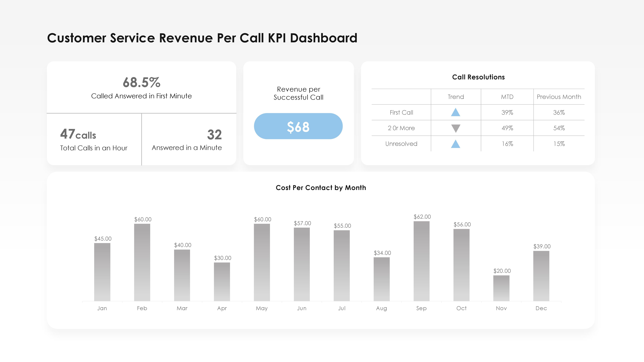Select the December bar in chart
The width and height of the screenshot is (644, 362).
[541, 276]
